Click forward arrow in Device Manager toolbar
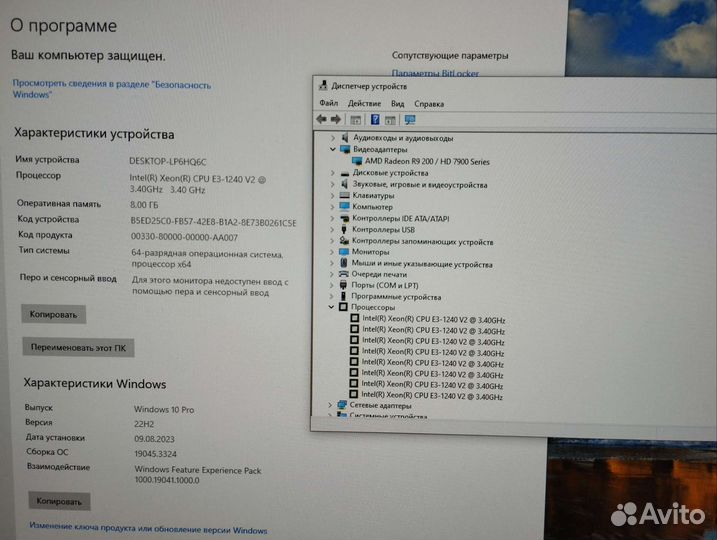This screenshot has width=717, height=540. pyautogui.click(x=336, y=119)
